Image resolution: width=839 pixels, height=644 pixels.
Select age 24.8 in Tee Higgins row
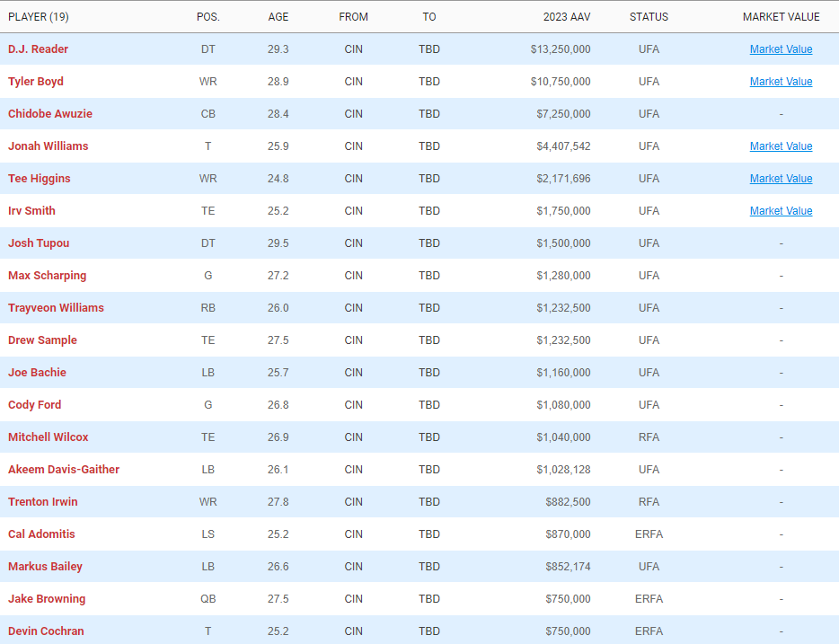278,179
